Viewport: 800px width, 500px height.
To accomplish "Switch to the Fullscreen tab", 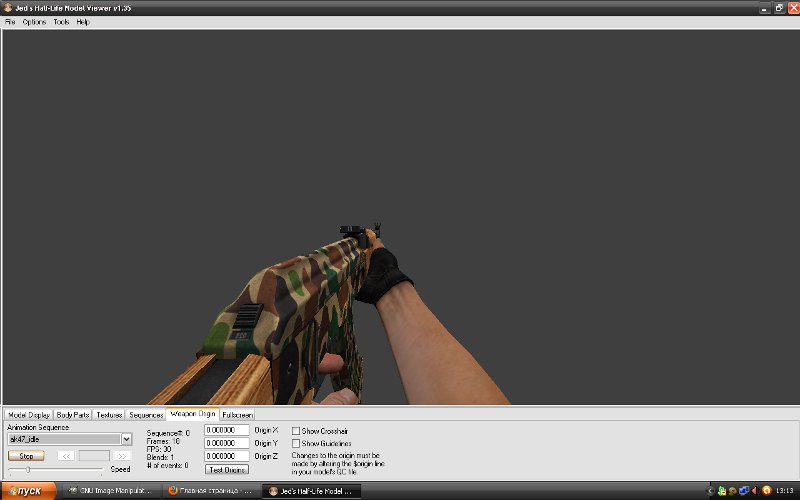I will 237,415.
